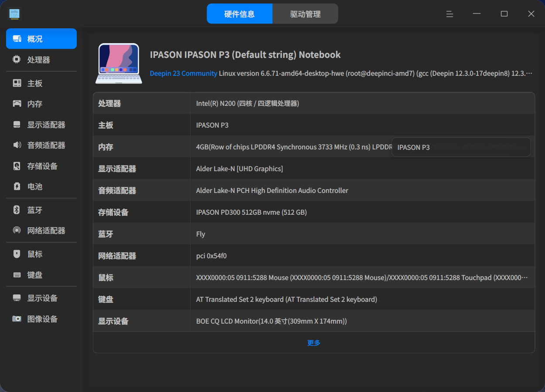Image resolution: width=545 pixels, height=392 pixels.
Task: Open the 存储设备 storage disk icon
Action: pos(17,166)
